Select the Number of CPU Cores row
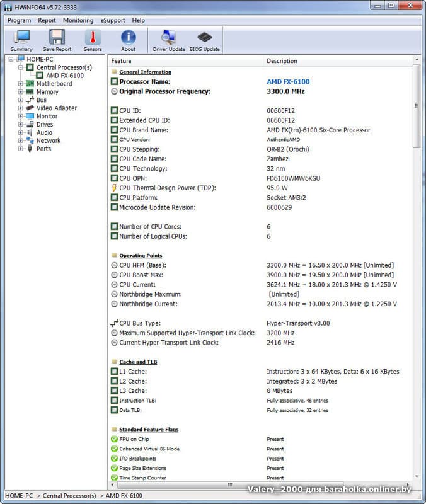 (x=260, y=226)
